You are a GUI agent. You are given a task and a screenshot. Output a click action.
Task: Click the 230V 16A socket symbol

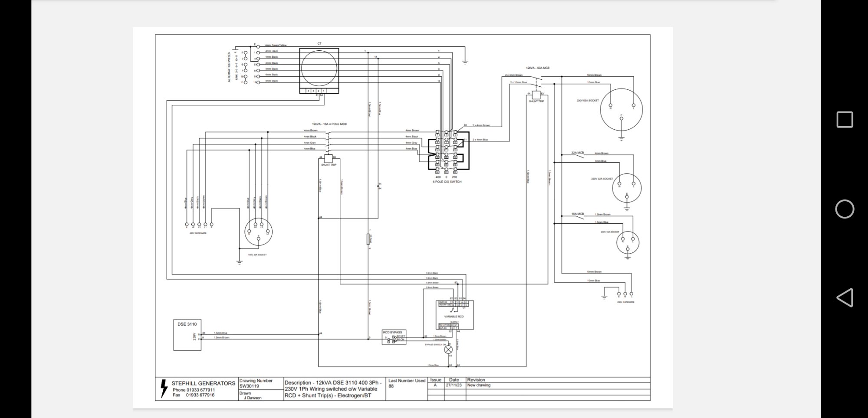(x=628, y=242)
